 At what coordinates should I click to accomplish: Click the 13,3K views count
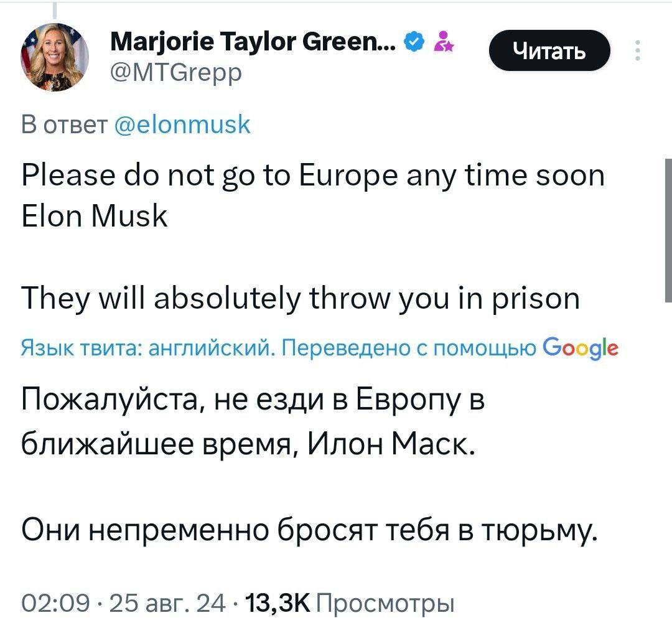(x=277, y=603)
